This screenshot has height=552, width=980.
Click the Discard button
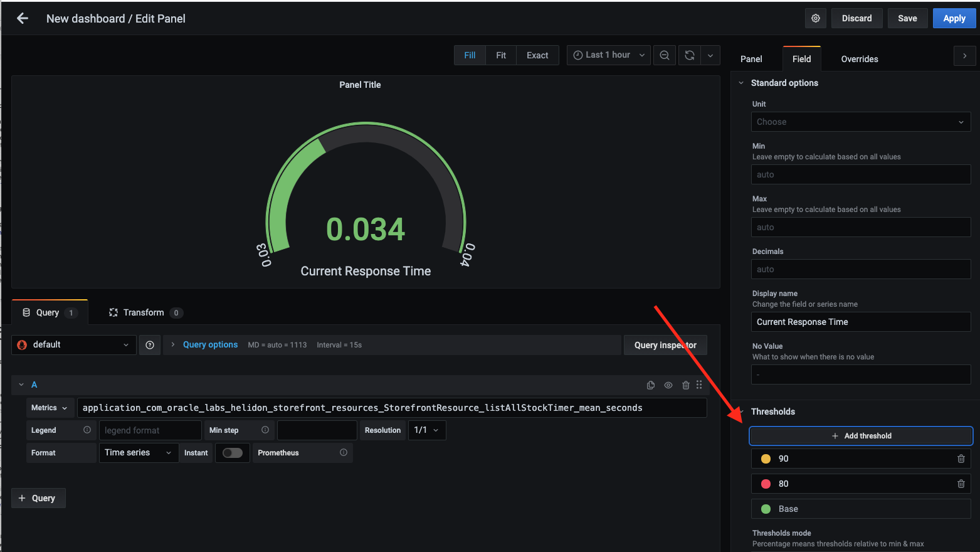(x=856, y=18)
